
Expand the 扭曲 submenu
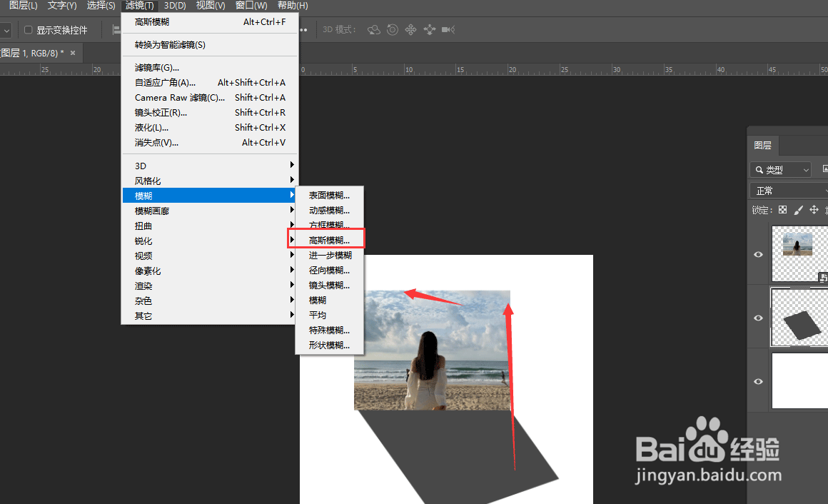tap(210, 226)
